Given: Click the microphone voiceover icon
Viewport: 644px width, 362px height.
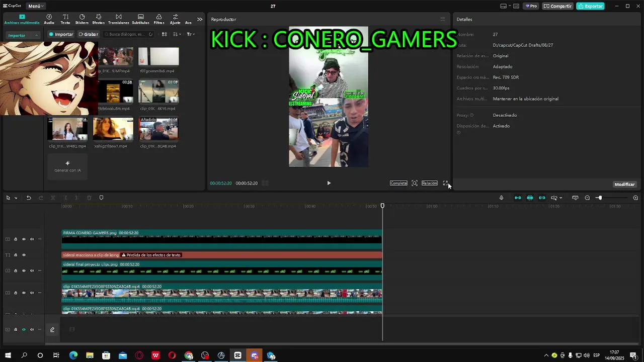Looking at the screenshot, I should (x=501, y=198).
